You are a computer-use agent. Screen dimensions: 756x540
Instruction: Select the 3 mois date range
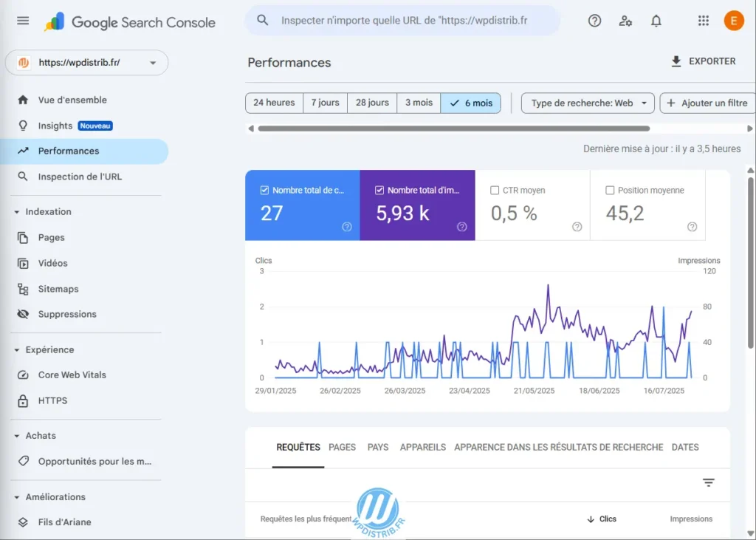click(x=419, y=103)
